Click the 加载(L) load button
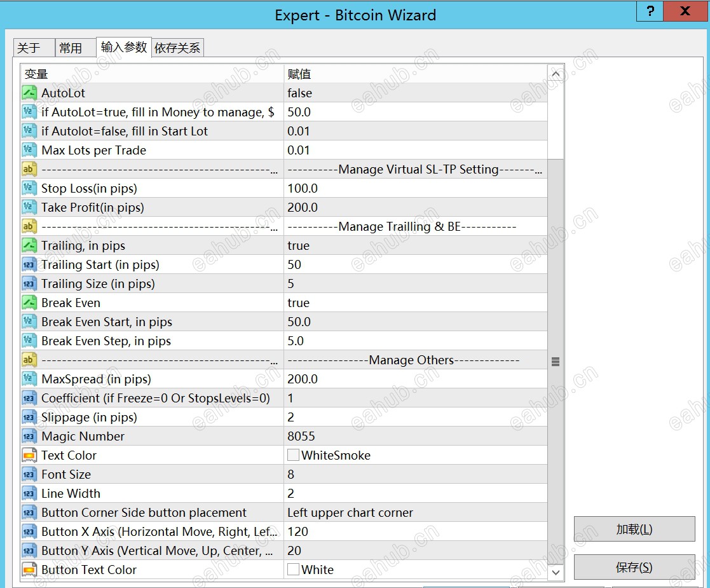 point(634,529)
